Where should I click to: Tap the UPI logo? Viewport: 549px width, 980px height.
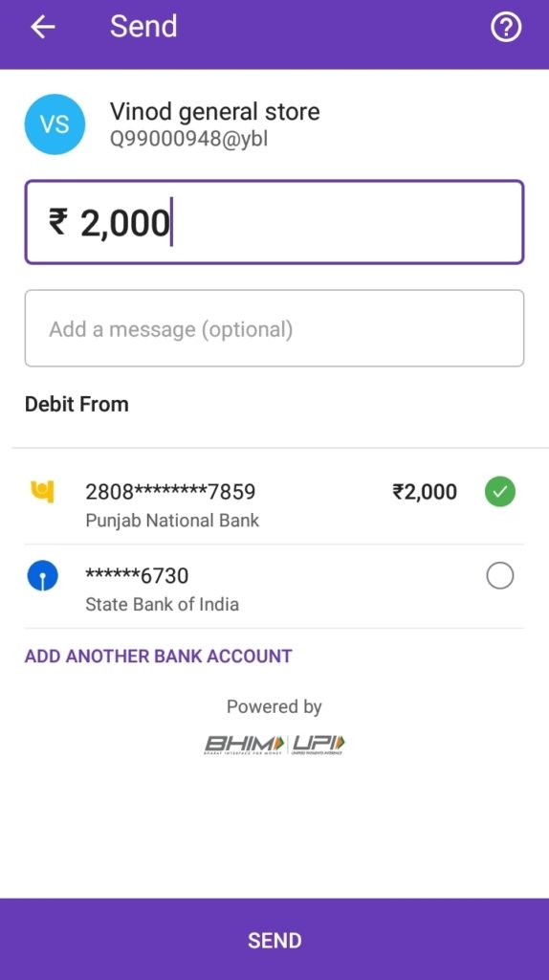(x=318, y=745)
